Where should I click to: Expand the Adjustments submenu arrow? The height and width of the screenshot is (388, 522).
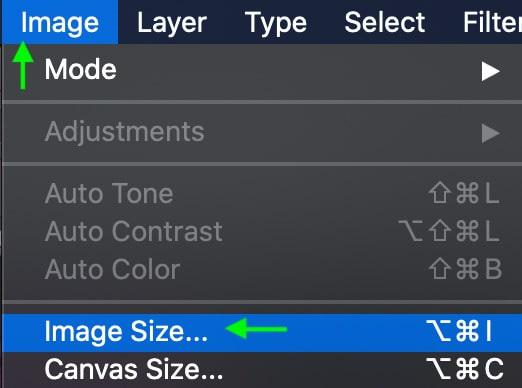(x=491, y=134)
